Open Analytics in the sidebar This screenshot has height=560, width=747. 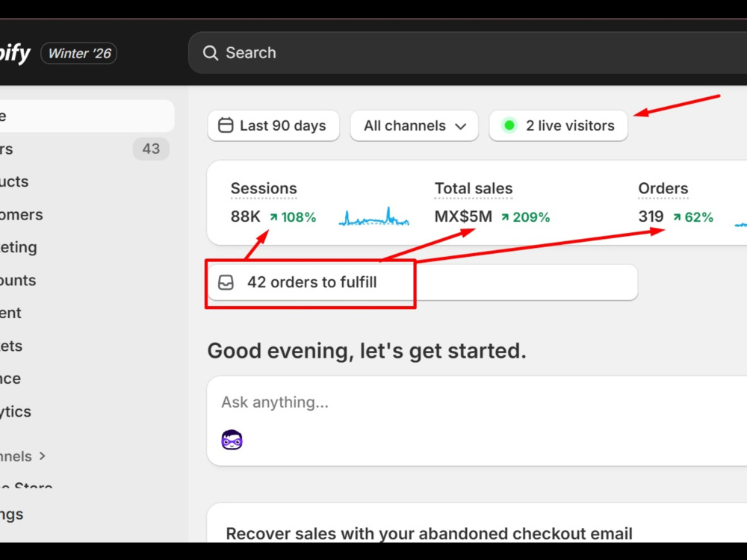point(87,411)
